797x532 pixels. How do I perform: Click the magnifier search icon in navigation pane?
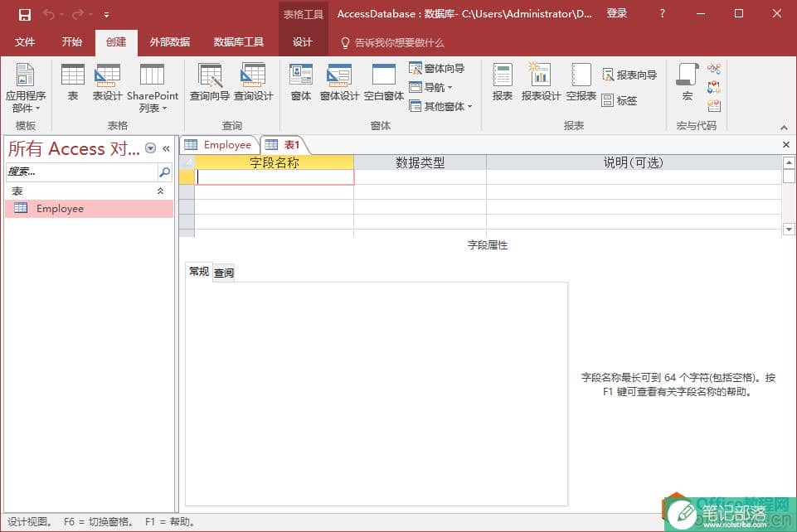click(165, 172)
